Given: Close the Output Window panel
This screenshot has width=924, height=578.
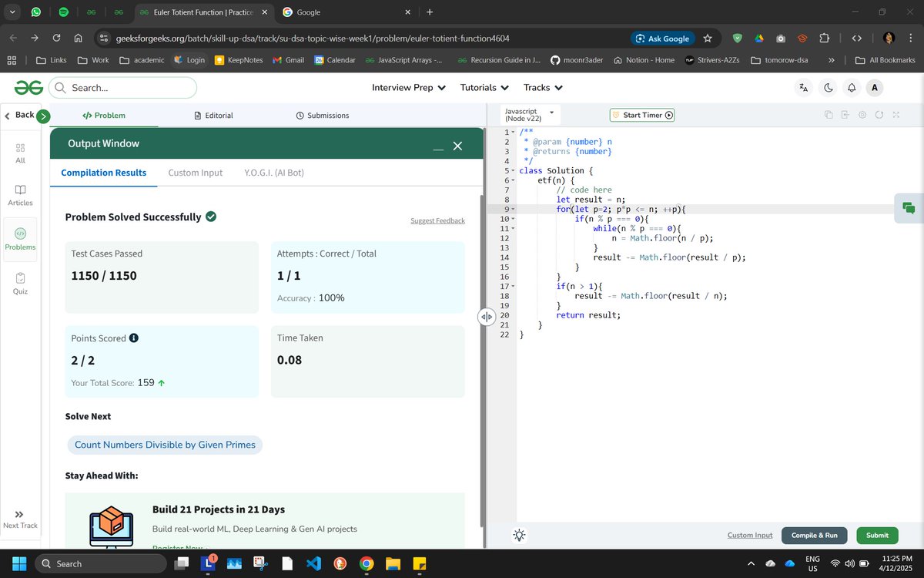Looking at the screenshot, I should tap(457, 146).
